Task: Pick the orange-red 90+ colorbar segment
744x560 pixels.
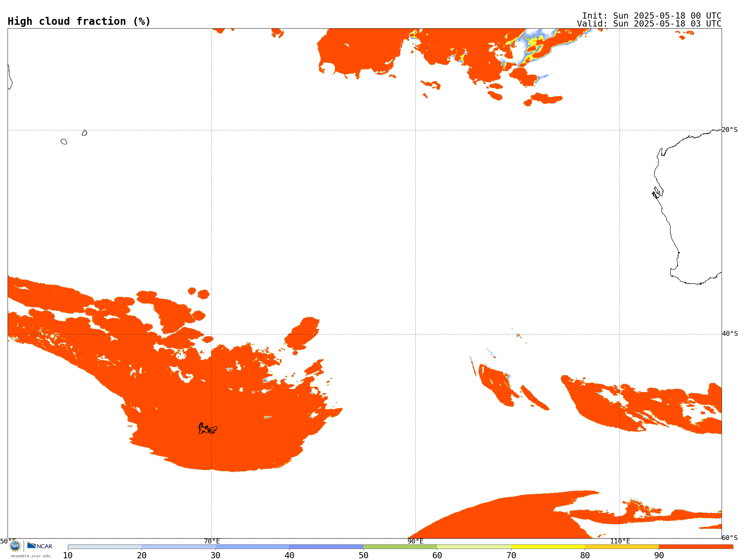Action: (696, 547)
